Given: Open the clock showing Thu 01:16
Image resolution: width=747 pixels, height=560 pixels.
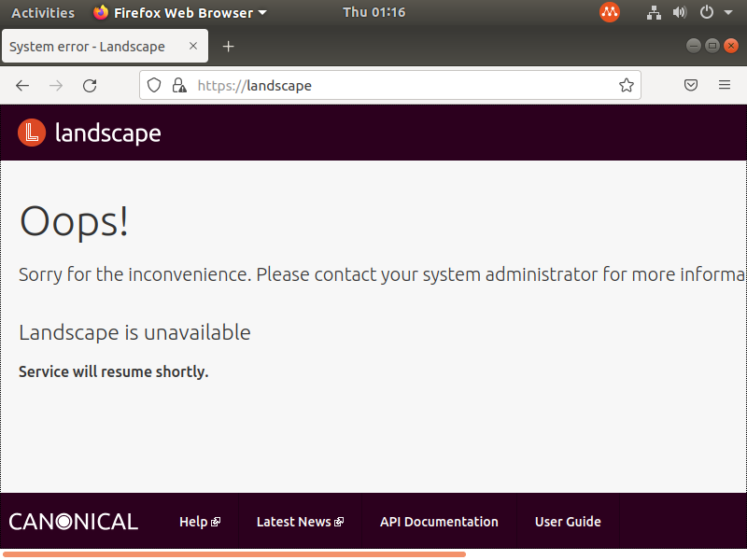Looking at the screenshot, I should (x=374, y=12).
